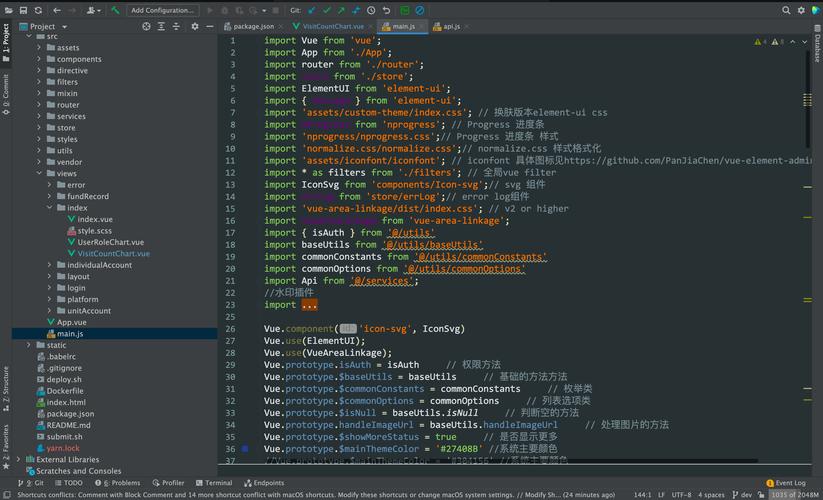This screenshot has width=823, height=500.
Task: Click the search everywhere magnifier icon
Action: (786, 10)
